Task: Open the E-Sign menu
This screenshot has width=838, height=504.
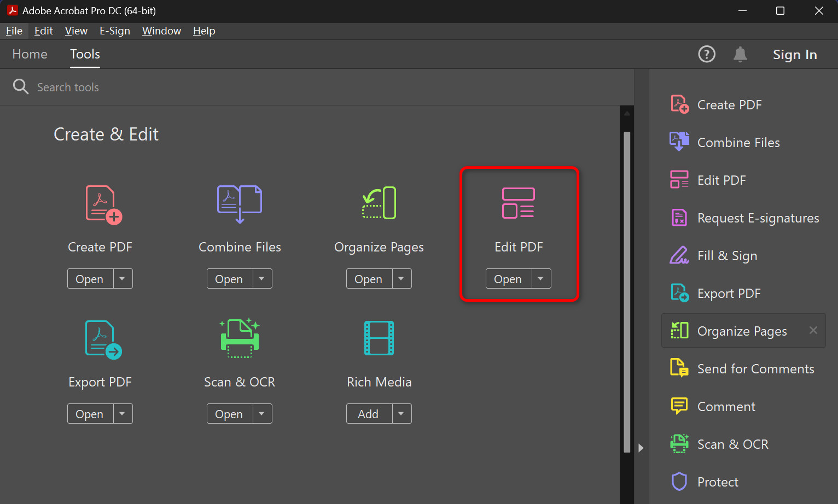Action: point(115,31)
